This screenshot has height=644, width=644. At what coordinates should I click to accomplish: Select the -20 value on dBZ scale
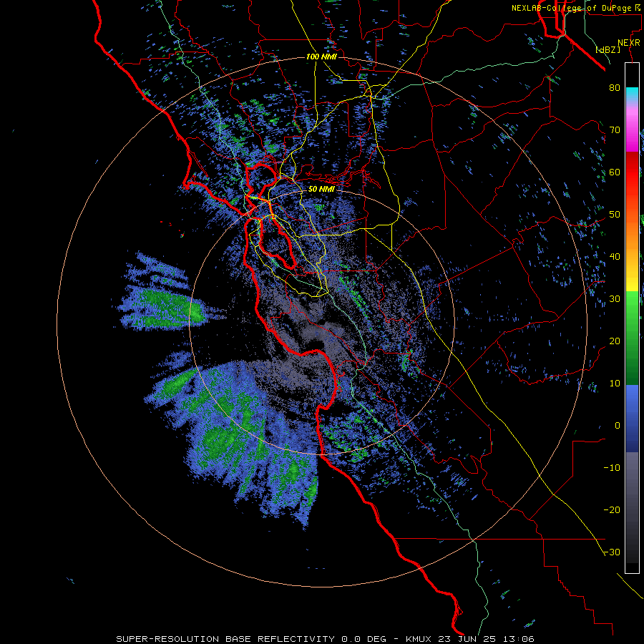612,510
